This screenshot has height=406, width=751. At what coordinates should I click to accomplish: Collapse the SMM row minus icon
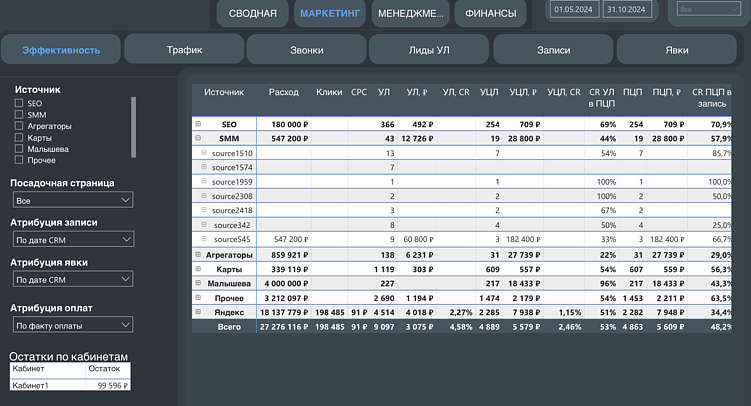tap(198, 138)
